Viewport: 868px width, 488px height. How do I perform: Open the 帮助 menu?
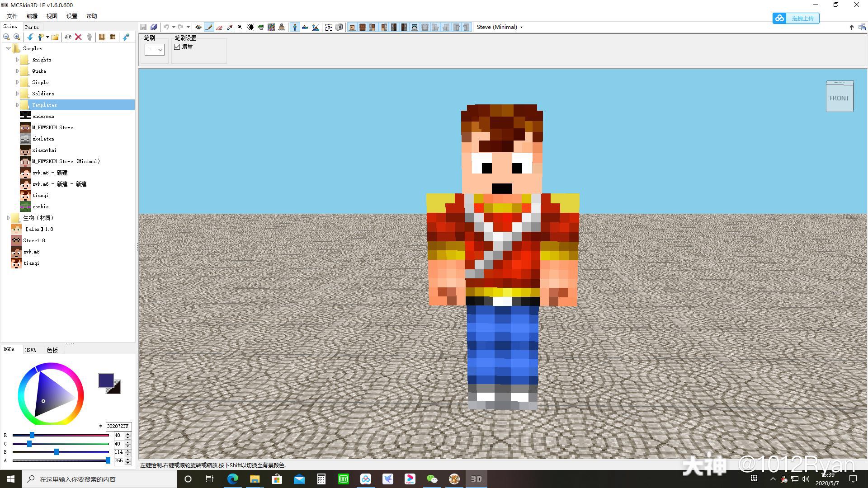tap(92, 16)
